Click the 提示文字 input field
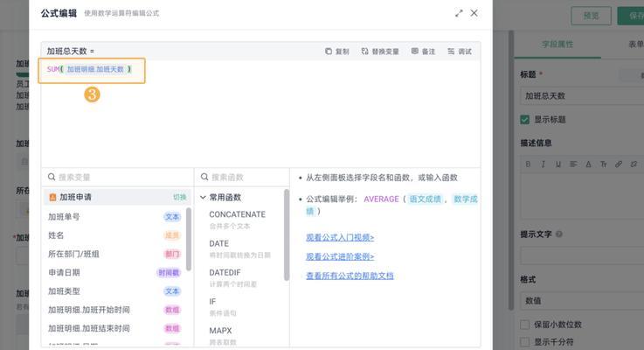Image resolution: width=644 pixels, height=350 pixels. click(582, 255)
